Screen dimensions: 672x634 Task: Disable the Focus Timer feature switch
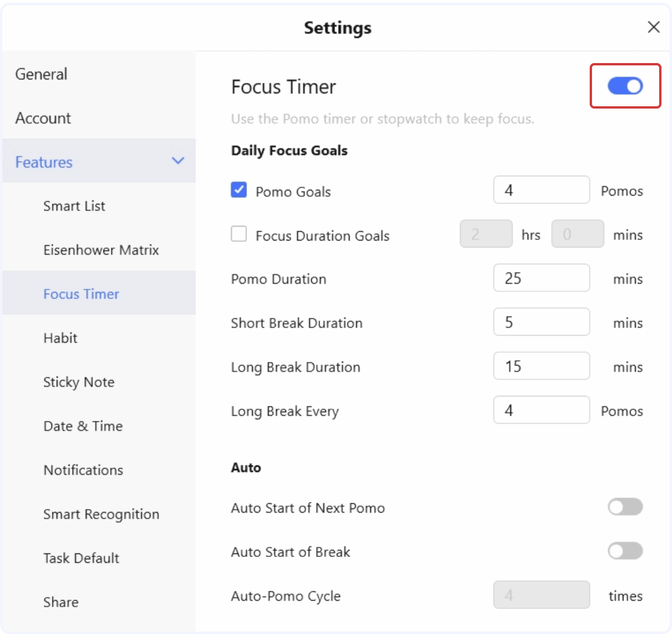click(625, 86)
